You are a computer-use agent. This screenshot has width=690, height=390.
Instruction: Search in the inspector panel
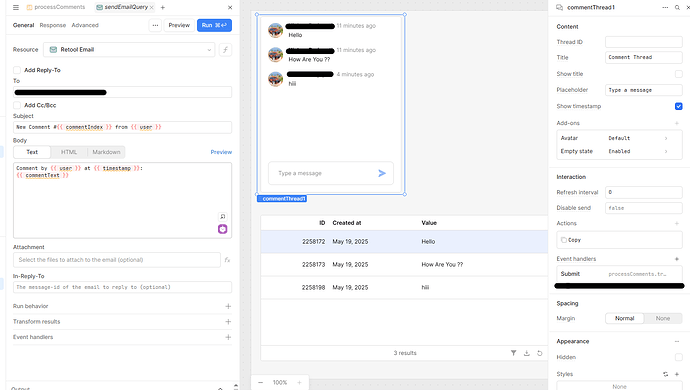677,7
